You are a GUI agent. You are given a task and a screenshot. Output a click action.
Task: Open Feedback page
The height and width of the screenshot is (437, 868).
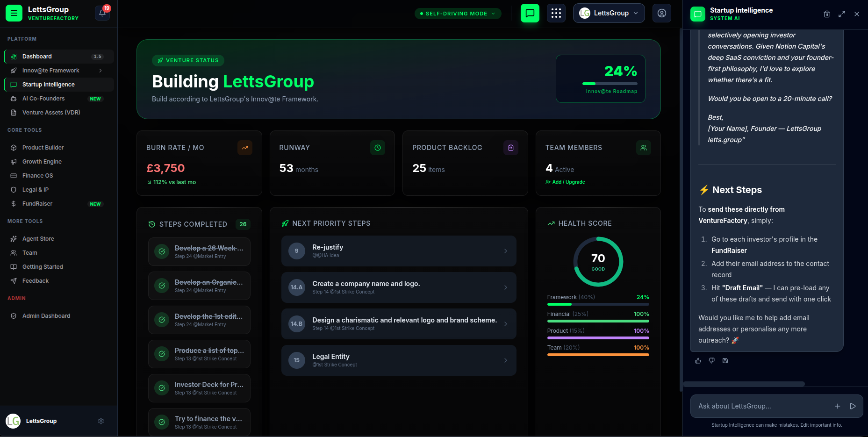tap(59, 281)
